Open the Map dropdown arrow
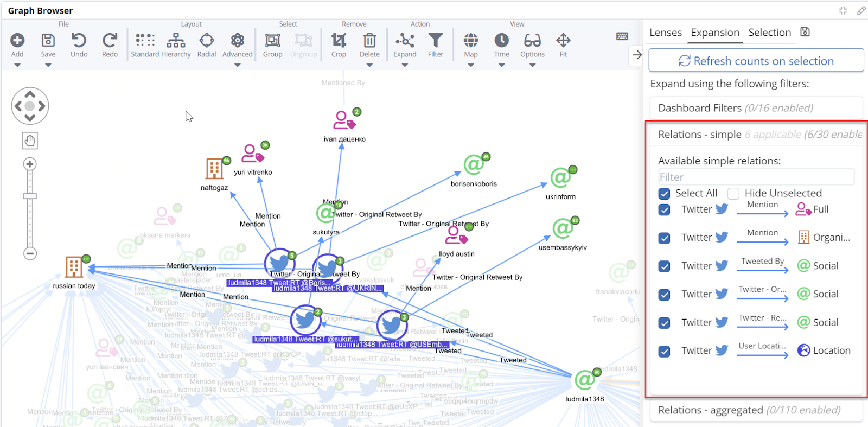868x427 pixels. (x=471, y=65)
